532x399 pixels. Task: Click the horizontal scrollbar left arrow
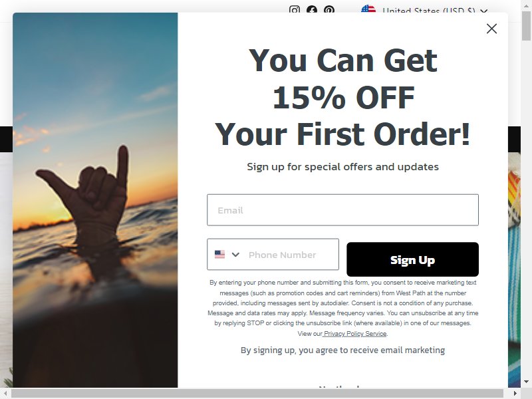click(x=5, y=394)
